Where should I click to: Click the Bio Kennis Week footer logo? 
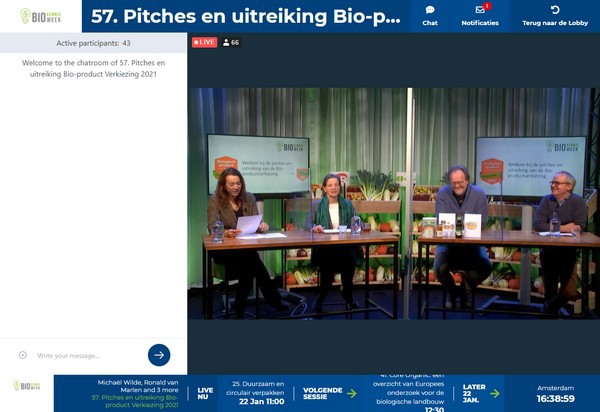click(x=28, y=385)
